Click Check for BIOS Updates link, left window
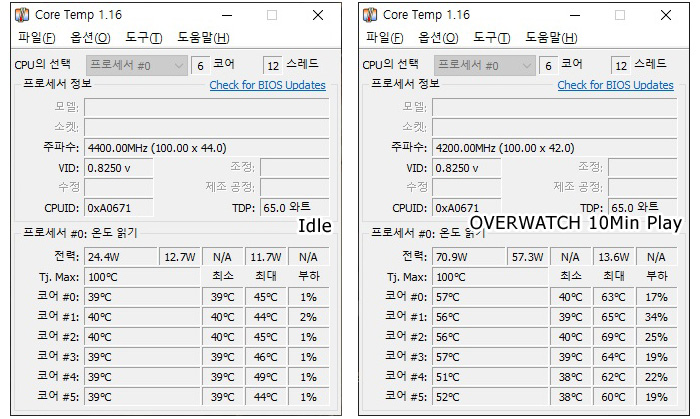Screen dimensions: 700x419 [x=267, y=85]
